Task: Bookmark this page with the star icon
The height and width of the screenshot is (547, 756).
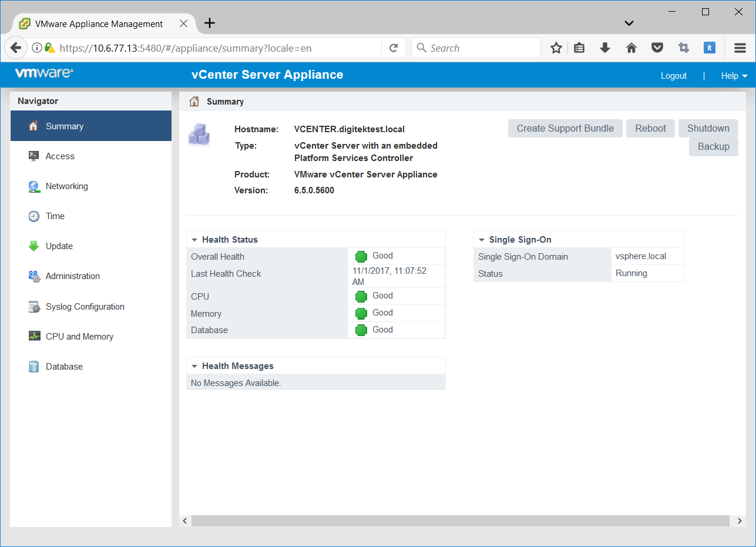Action: (x=556, y=48)
